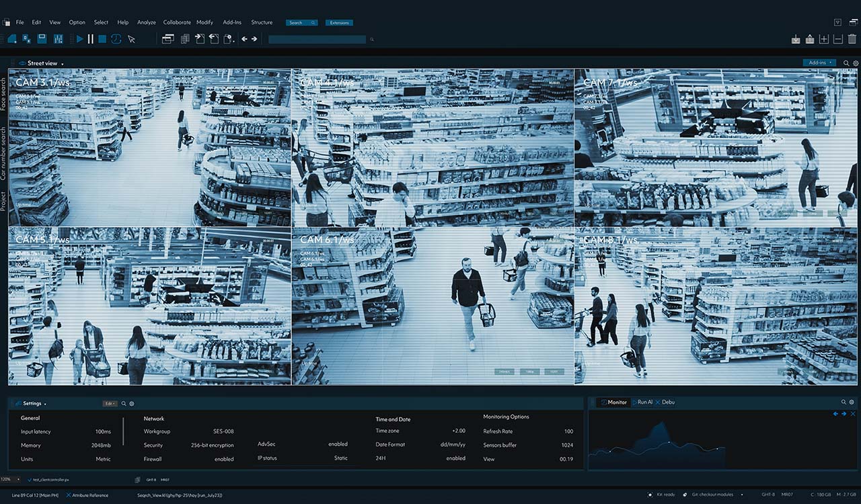This screenshot has width=861, height=504.
Task: Click the second toolbar icon with small squares
Action: pyautogui.click(x=27, y=39)
